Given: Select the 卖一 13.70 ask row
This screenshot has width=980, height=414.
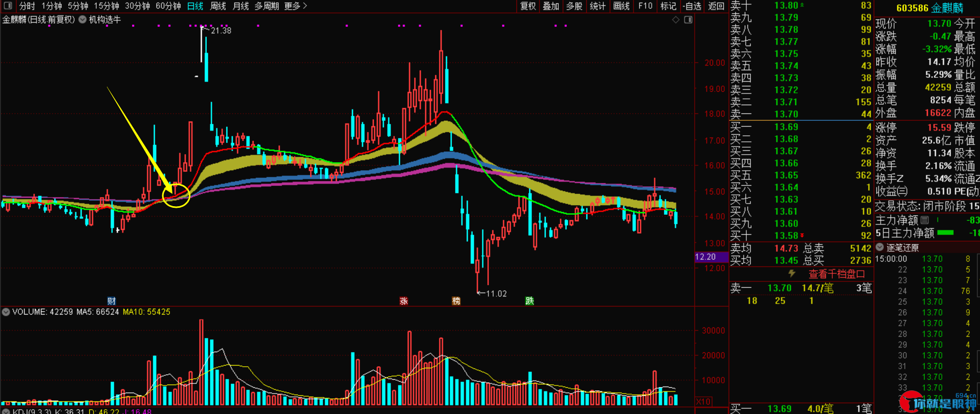Looking at the screenshot, I should tap(801, 114).
